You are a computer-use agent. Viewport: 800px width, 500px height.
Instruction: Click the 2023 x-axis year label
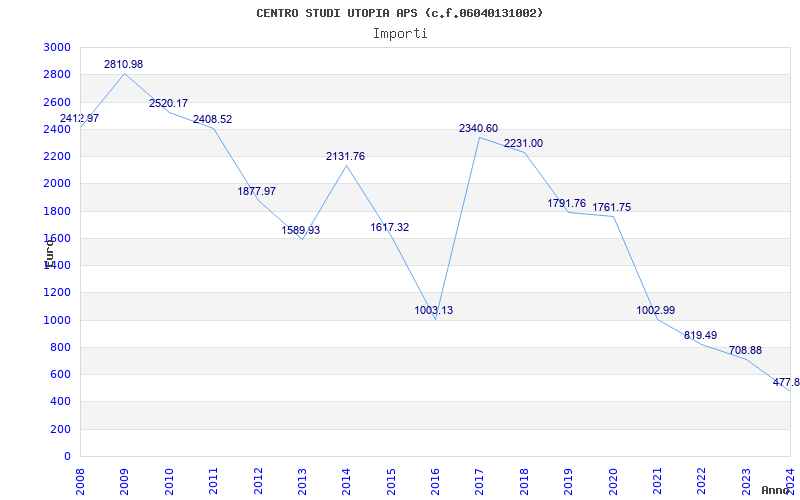tap(746, 481)
